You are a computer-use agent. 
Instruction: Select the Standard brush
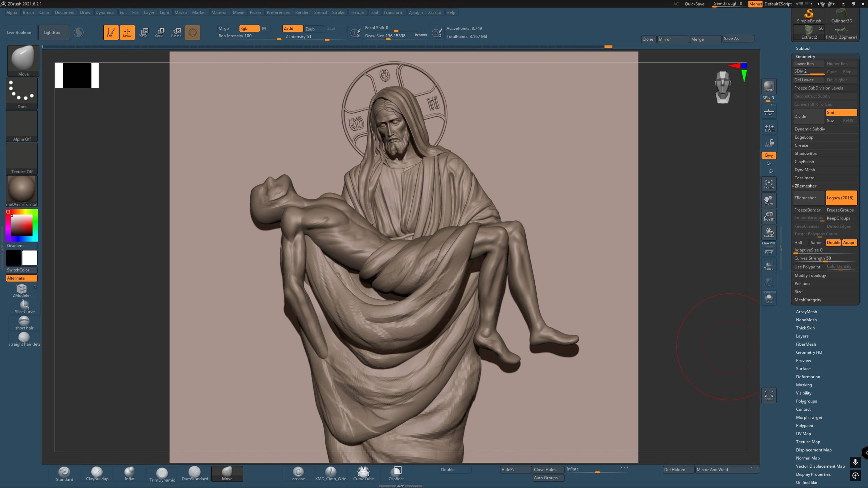point(64,474)
